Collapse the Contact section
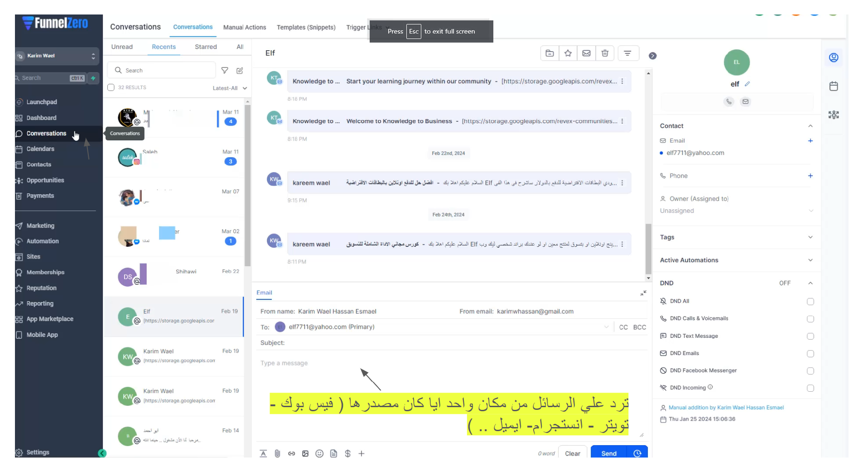 pos(810,126)
